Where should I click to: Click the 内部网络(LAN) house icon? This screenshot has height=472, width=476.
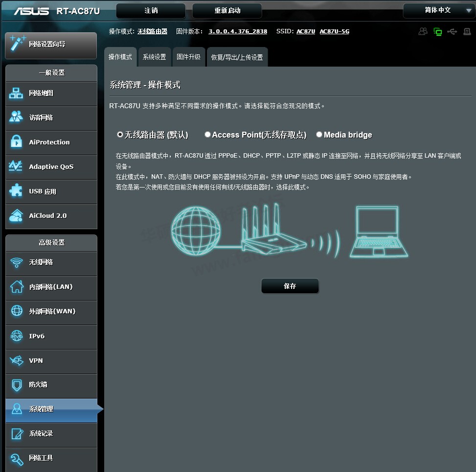[17, 286]
